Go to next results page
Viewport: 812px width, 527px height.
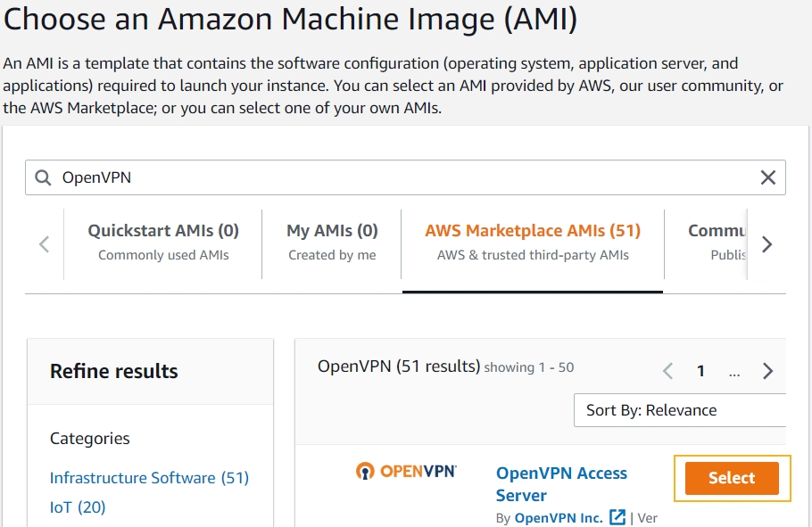coord(767,371)
